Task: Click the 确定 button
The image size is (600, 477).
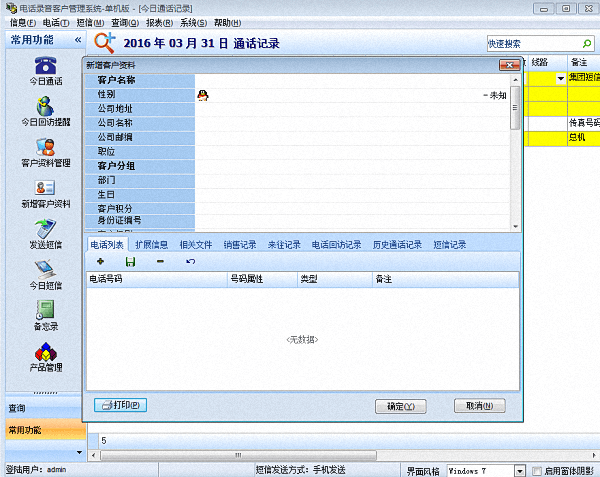Action: point(400,406)
